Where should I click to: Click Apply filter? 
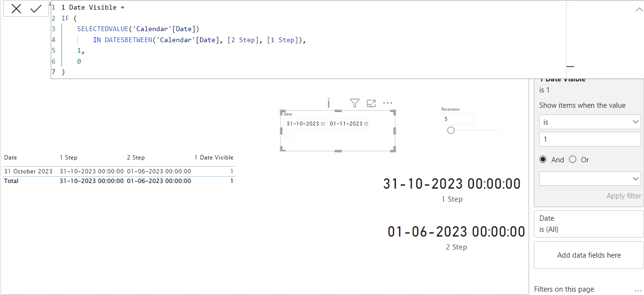(623, 196)
